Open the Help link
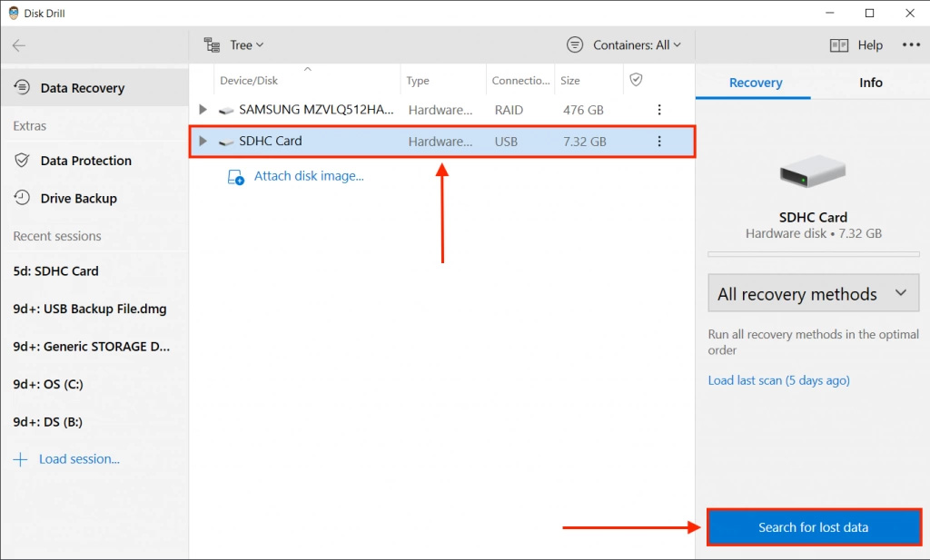This screenshot has width=930, height=560. click(870, 45)
